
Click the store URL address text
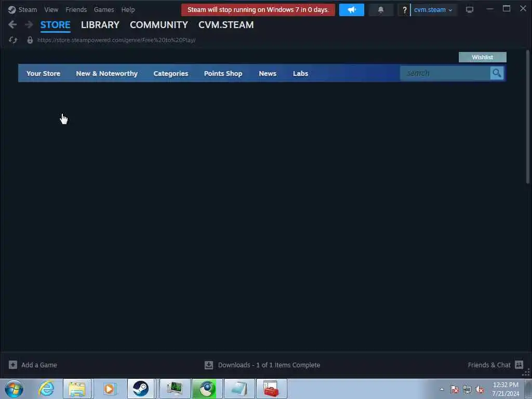[x=116, y=40]
